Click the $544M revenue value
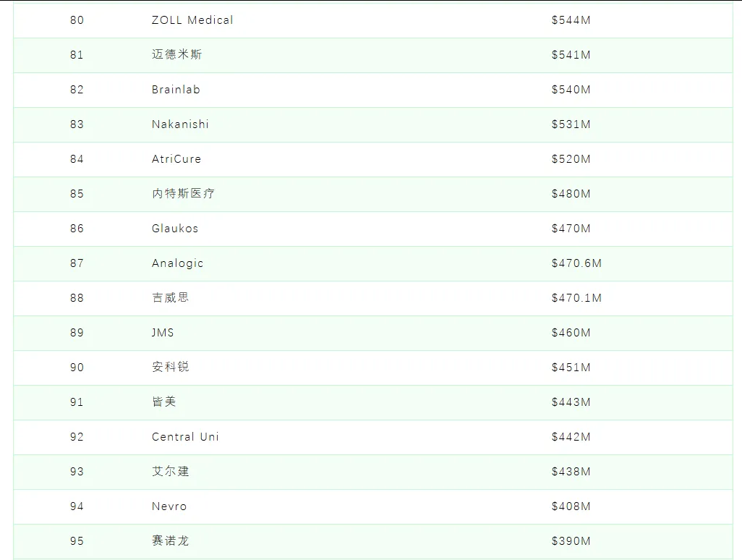 [x=571, y=20]
